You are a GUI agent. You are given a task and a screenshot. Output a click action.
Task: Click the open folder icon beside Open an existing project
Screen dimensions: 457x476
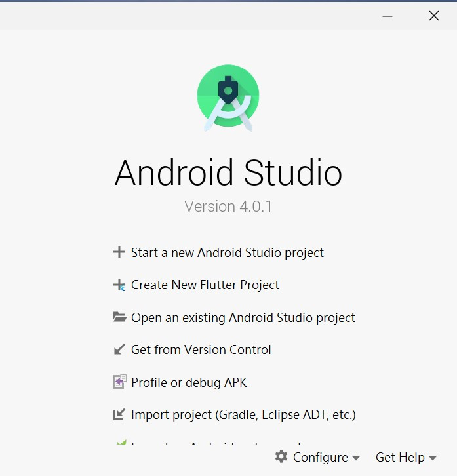tap(119, 317)
